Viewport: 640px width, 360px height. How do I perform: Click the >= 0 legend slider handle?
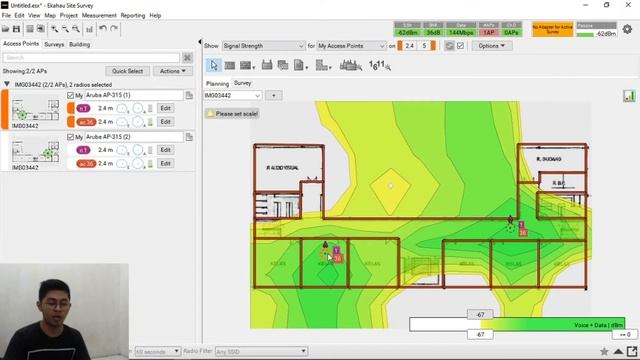(625, 334)
